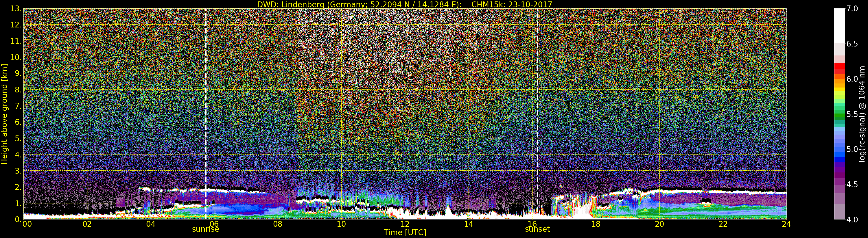This screenshot has height=238, width=868.
Task: Click the white top section of the colorbar
Action: (839, 25)
